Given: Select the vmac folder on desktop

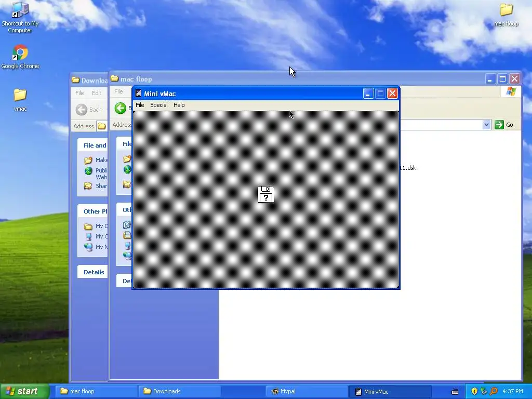Looking at the screenshot, I should point(20,100).
